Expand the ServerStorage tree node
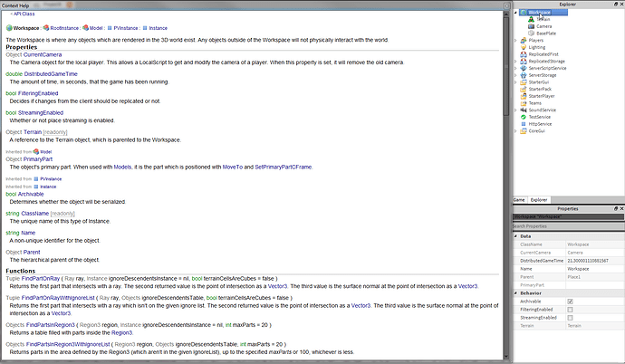 pyautogui.click(x=515, y=75)
